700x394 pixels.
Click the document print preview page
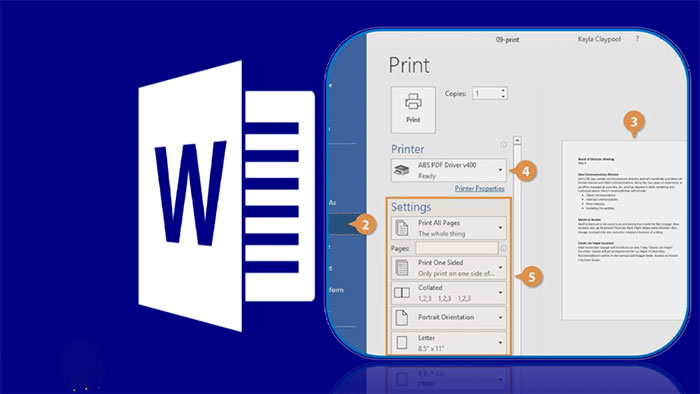coord(624,230)
